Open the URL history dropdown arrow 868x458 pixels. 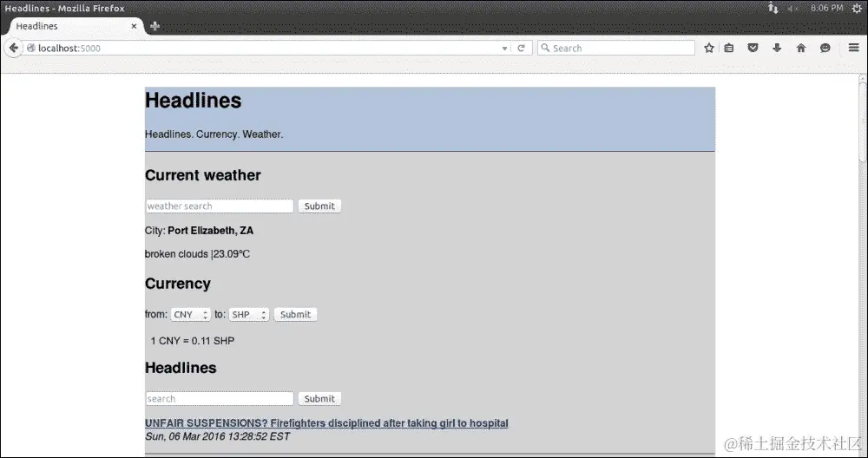[504, 49]
